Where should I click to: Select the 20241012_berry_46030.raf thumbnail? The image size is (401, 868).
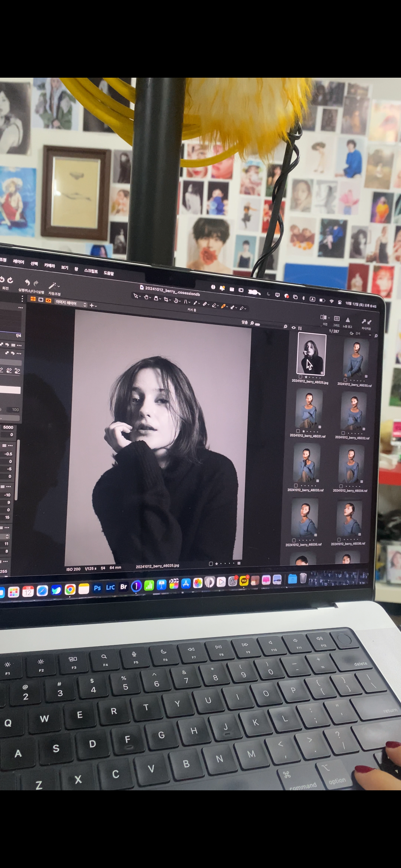click(356, 358)
